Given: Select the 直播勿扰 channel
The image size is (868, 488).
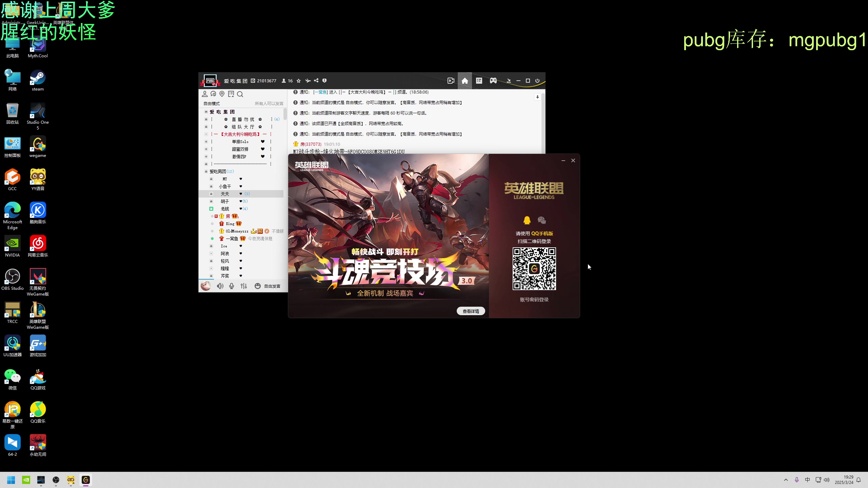Looking at the screenshot, I should tap(243, 119).
